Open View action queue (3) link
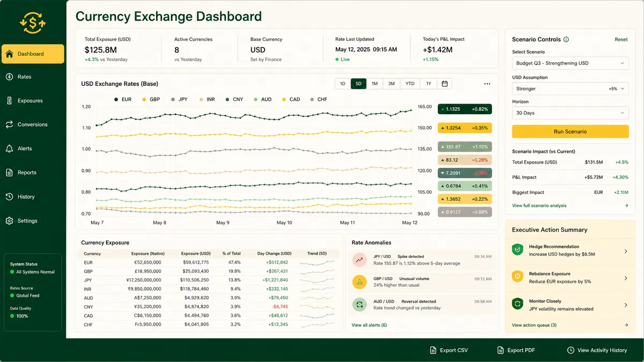 coord(534,325)
